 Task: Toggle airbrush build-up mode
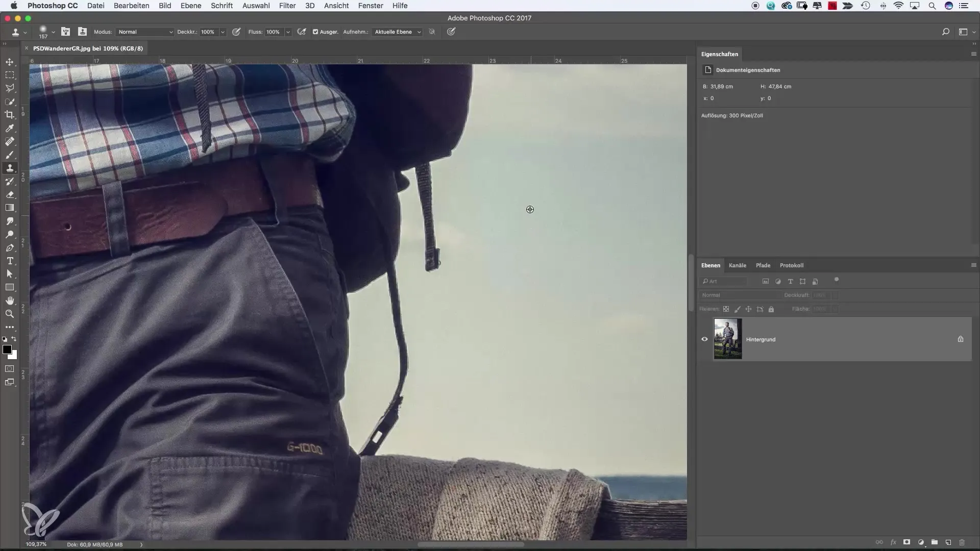click(302, 32)
